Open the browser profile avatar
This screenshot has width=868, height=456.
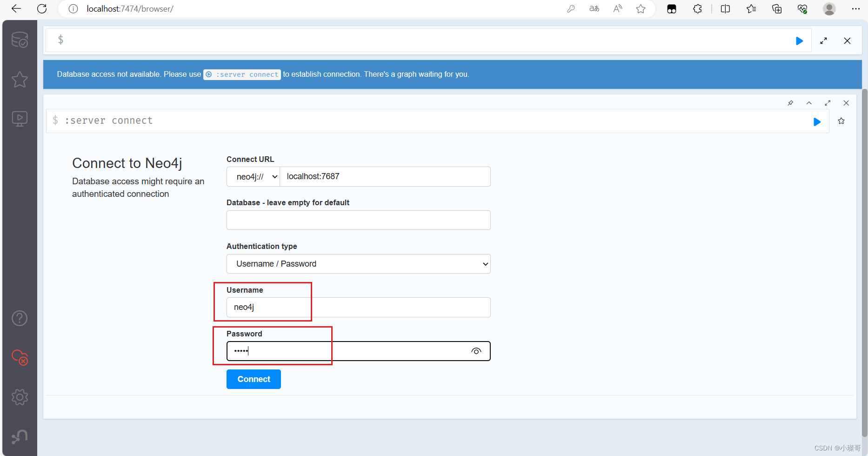(829, 9)
